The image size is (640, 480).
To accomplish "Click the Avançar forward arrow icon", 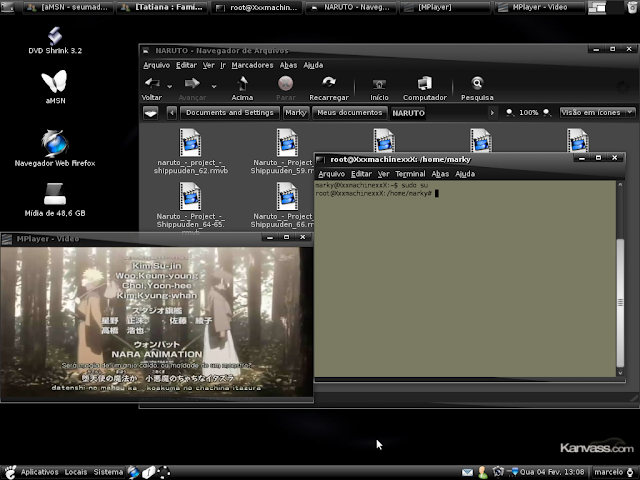I will pos(192,83).
